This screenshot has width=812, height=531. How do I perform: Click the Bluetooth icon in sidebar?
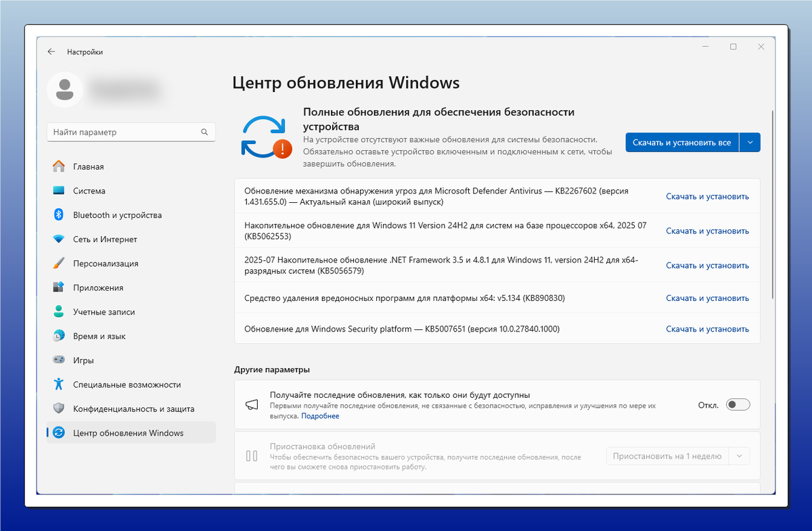[59, 215]
